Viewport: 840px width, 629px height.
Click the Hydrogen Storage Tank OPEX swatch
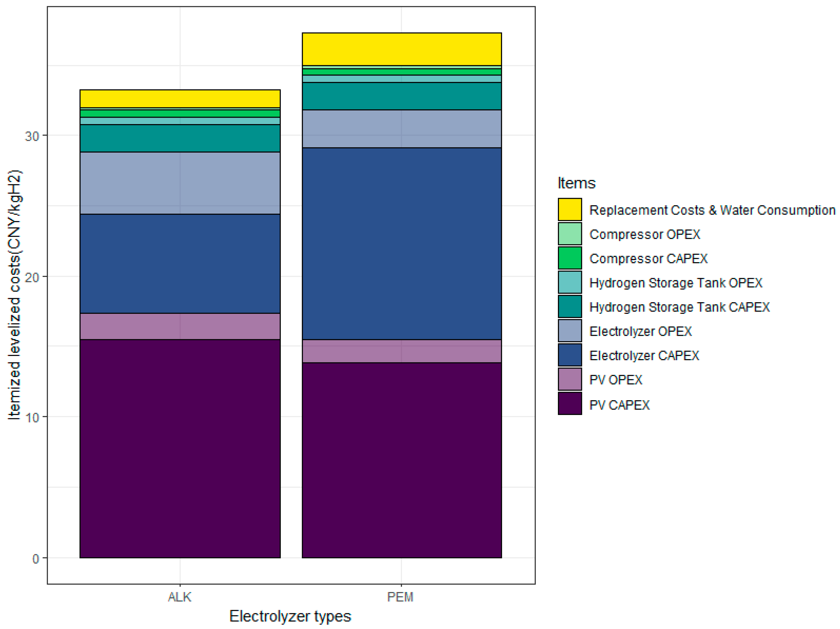tap(570, 282)
